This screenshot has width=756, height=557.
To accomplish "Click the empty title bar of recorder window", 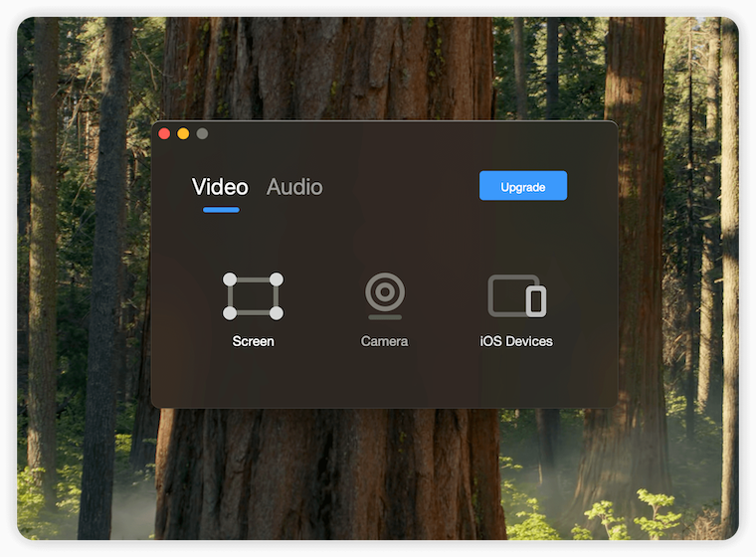I will (398, 134).
